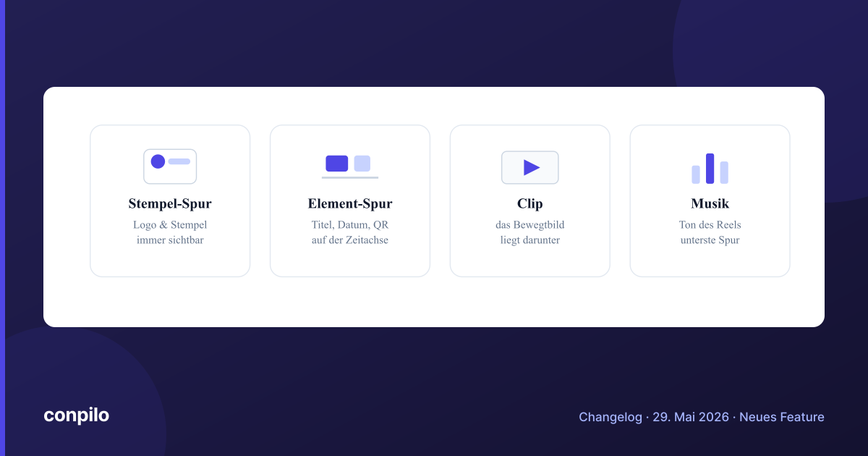Click 'das Bewegtbild liegt darunter' description
The height and width of the screenshot is (456, 868).
530,232
